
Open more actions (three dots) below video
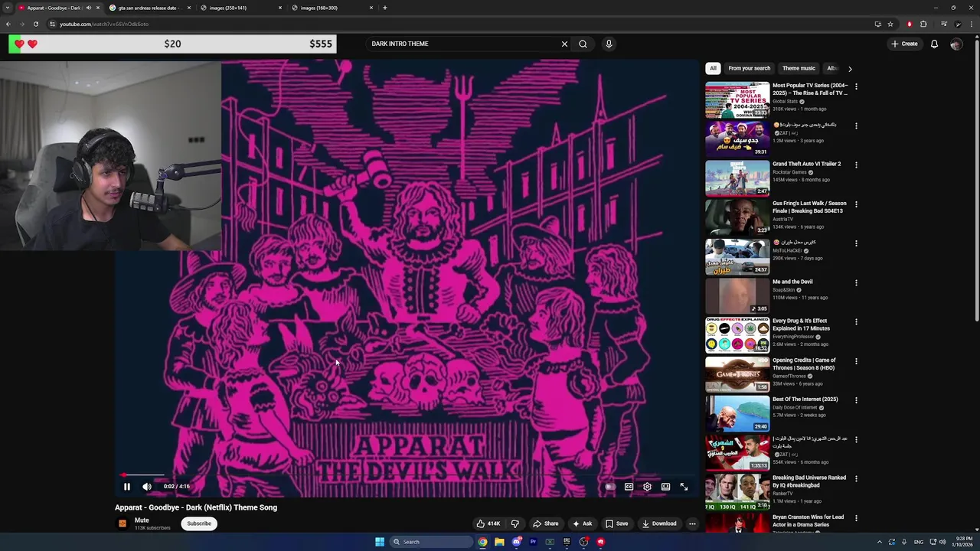pyautogui.click(x=692, y=523)
